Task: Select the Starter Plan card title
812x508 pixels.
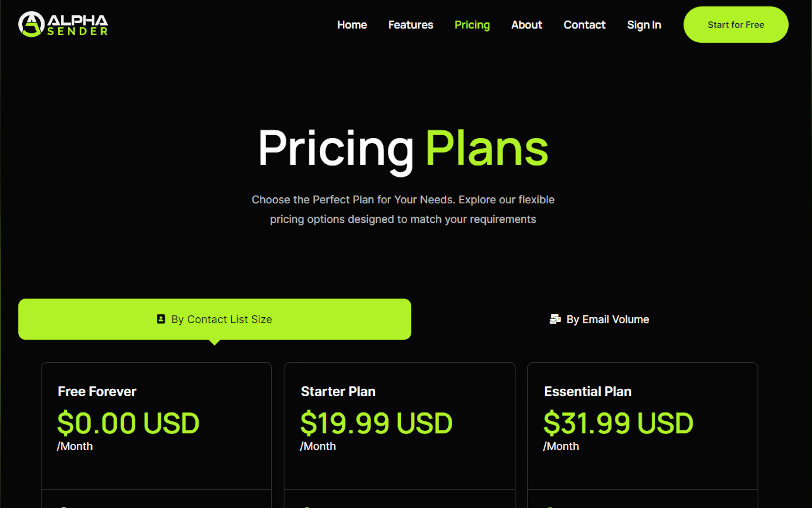Action: click(338, 392)
